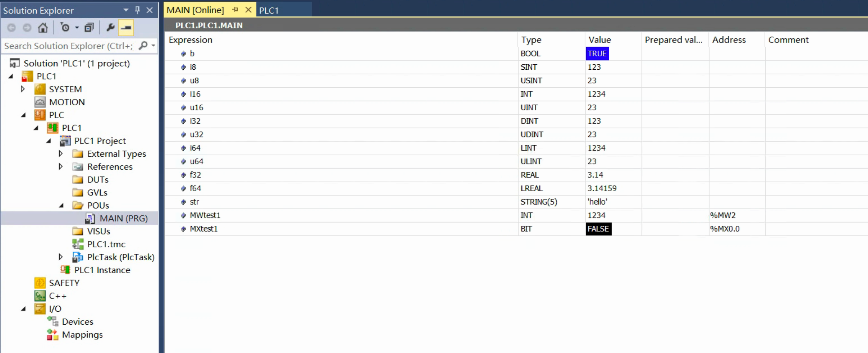Click the str STRING(5) expression row
This screenshot has height=353, width=868.
tap(348, 201)
